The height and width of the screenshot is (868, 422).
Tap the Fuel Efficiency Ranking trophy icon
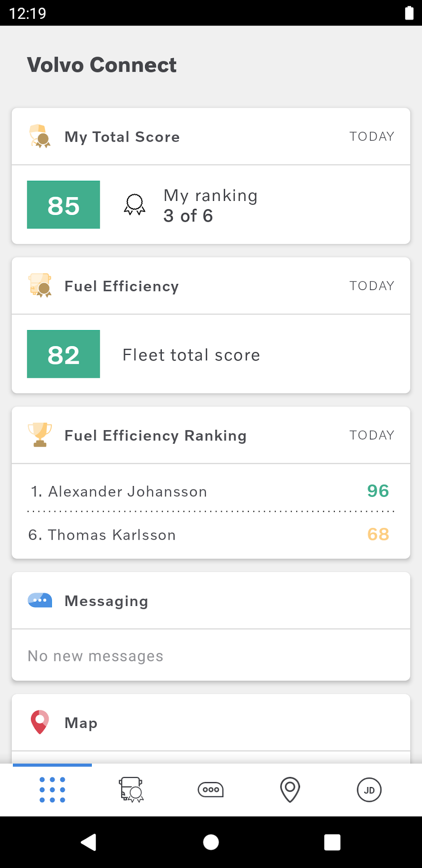tap(40, 435)
